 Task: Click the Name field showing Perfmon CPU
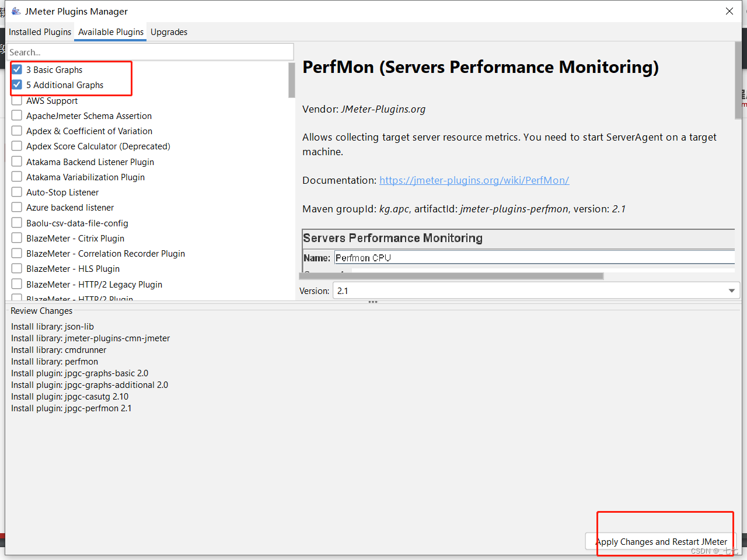[x=534, y=257]
